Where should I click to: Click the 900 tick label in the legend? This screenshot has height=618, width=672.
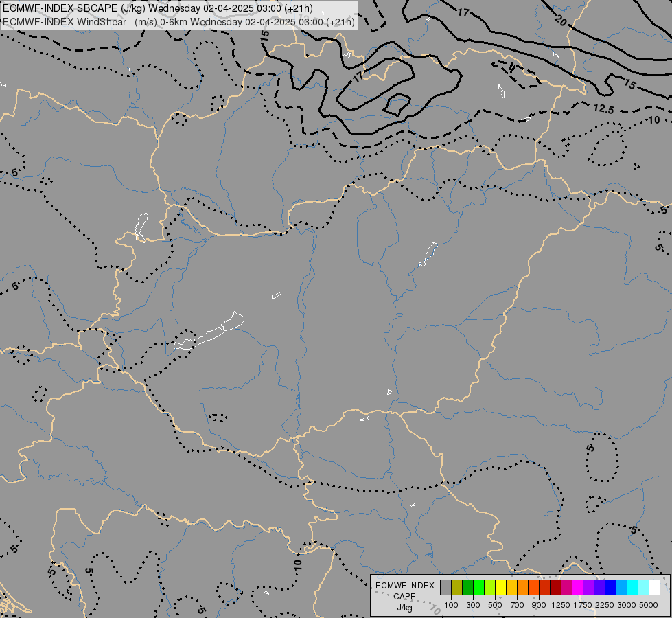coord(539,605)
